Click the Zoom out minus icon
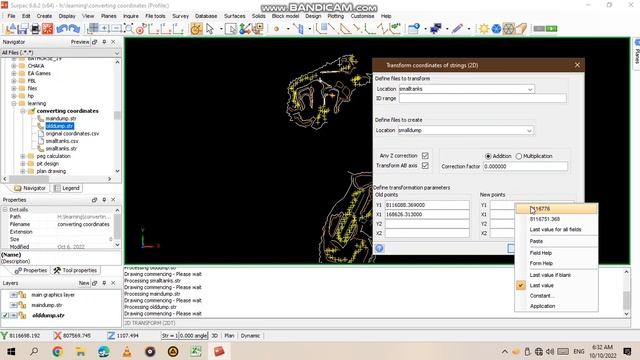Screen dimensions: 640x360 [116, 29]
